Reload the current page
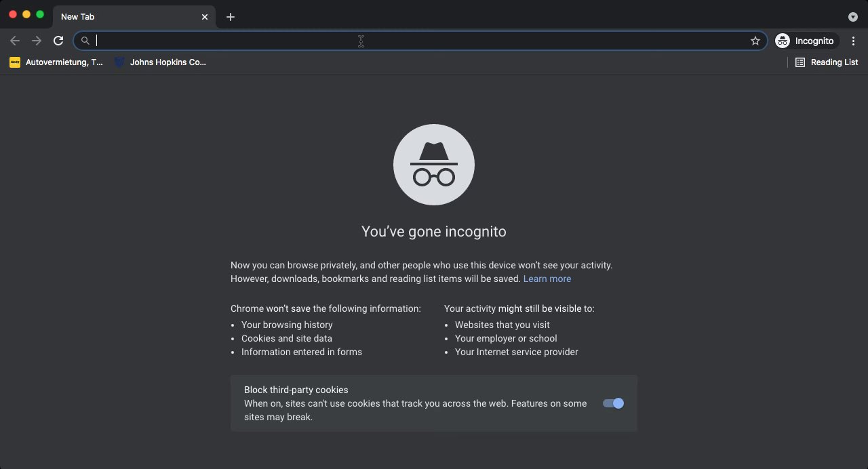 [58, 41]
